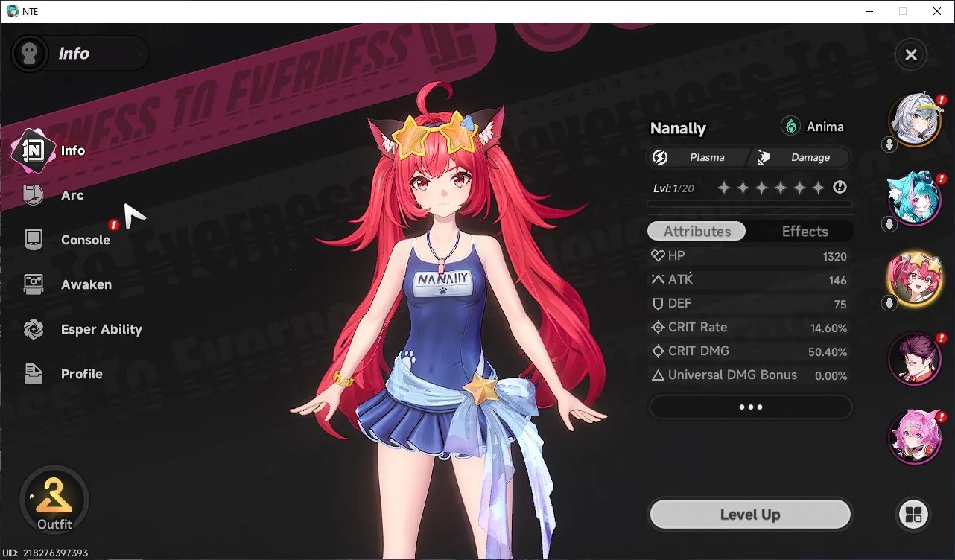Click the Level Up button

pos(750,515)
